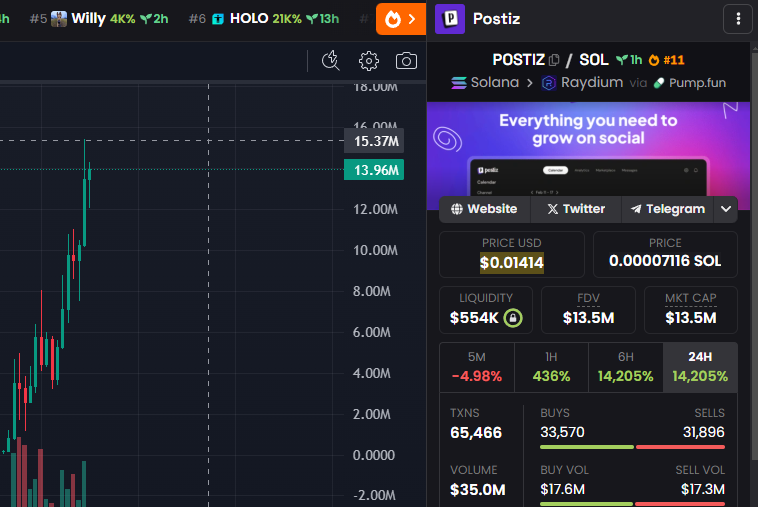Click the 12.00M price axis label
The image size is (758, 507).
pos(375,209)
